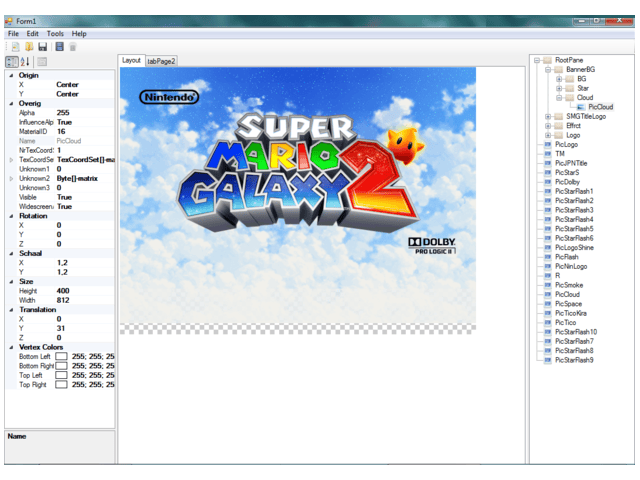Expand the SMGTitleLogo tree node

pyautogui.click(x=548, y=116)
